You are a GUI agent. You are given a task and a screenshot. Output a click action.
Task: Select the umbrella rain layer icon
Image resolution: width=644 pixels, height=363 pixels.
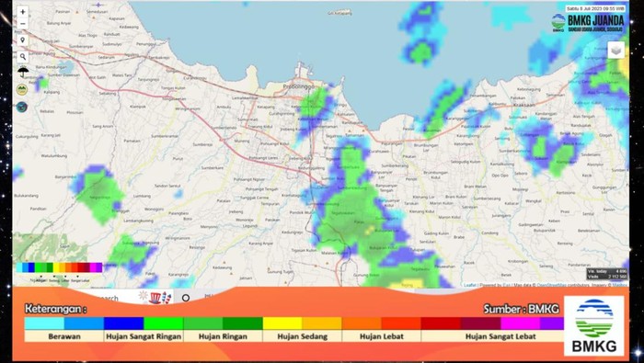23,73
